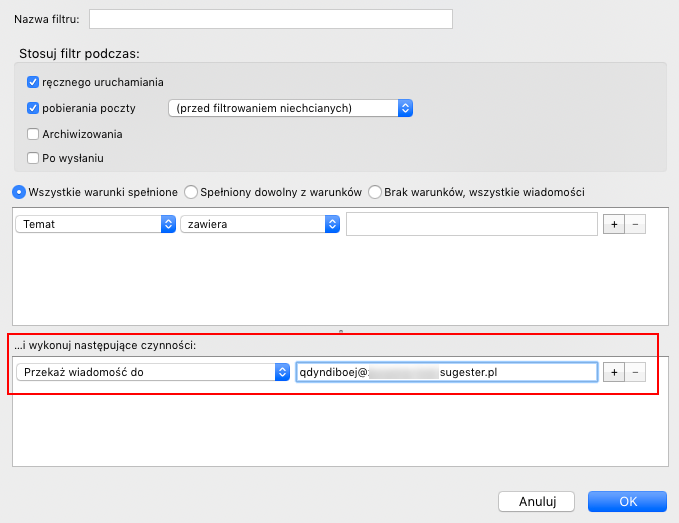679x523 pixels.
Task: Add another action with the plus button
Action: (615, 372)
